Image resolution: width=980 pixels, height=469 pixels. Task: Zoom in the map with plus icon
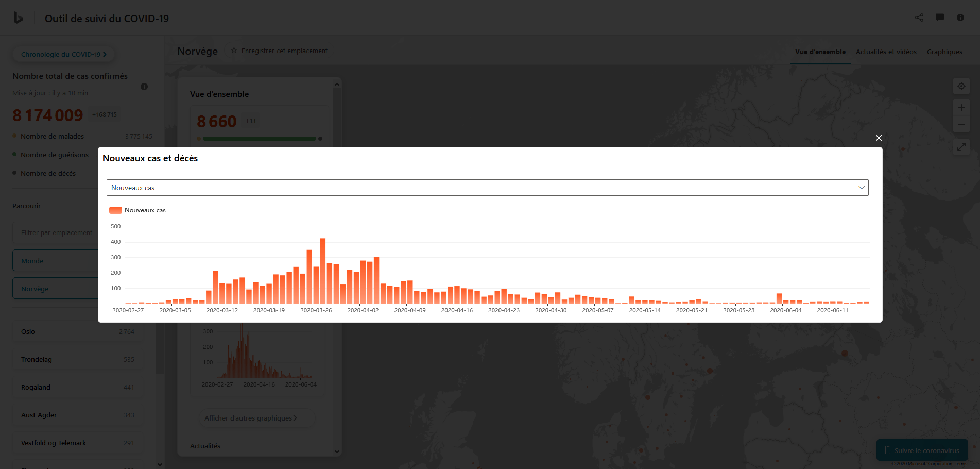pyautogui.click(x=961, y=108)
